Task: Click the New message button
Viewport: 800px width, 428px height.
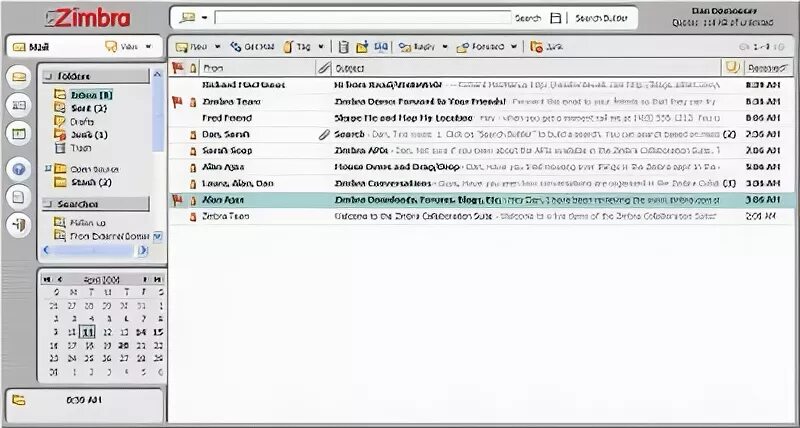Action: click(191, 47)
